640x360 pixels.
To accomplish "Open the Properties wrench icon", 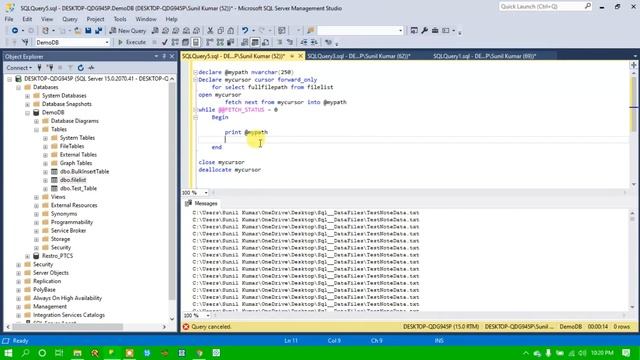I will pyautogui.click(x=424, y=31).
